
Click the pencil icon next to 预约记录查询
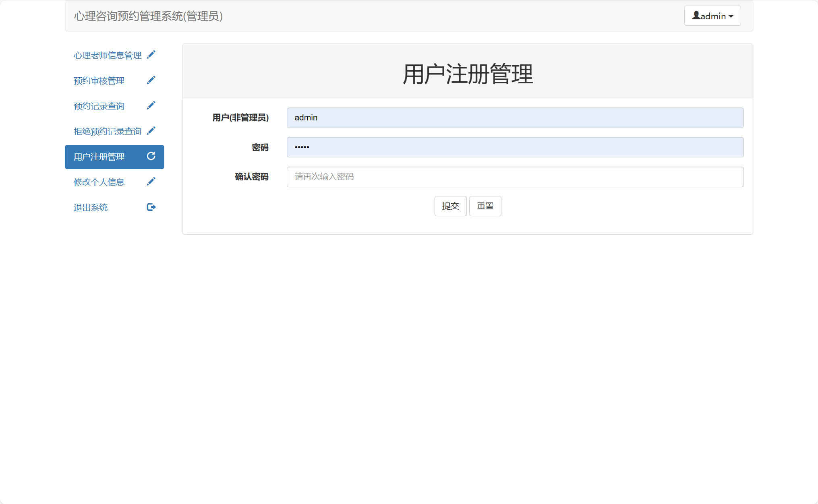[x=151, y=105]
